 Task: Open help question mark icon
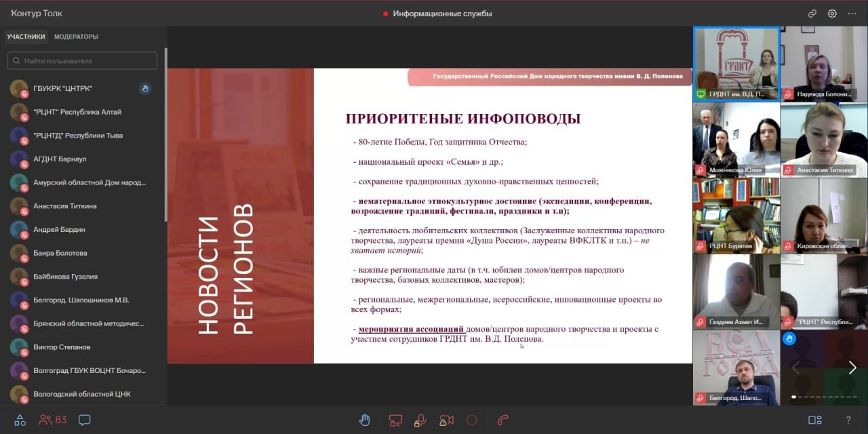click(x=848, y=420)
